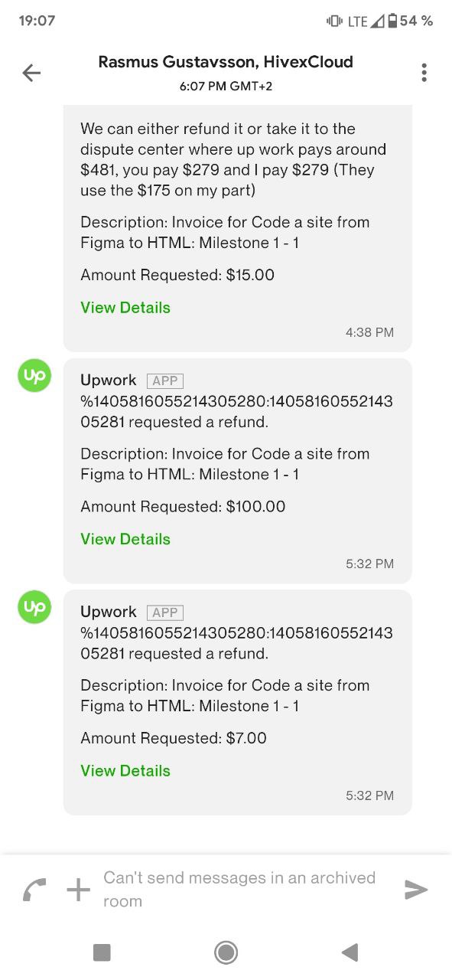Tap the back arrow icon
452x980 pixels.
pyautogui.click(x=31, y=73)
